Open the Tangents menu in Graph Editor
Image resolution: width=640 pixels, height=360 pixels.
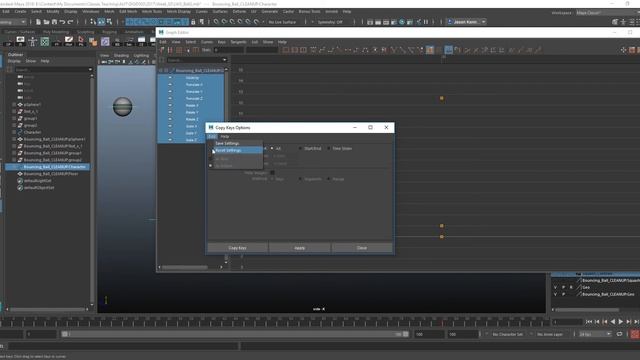click(238, 42)
